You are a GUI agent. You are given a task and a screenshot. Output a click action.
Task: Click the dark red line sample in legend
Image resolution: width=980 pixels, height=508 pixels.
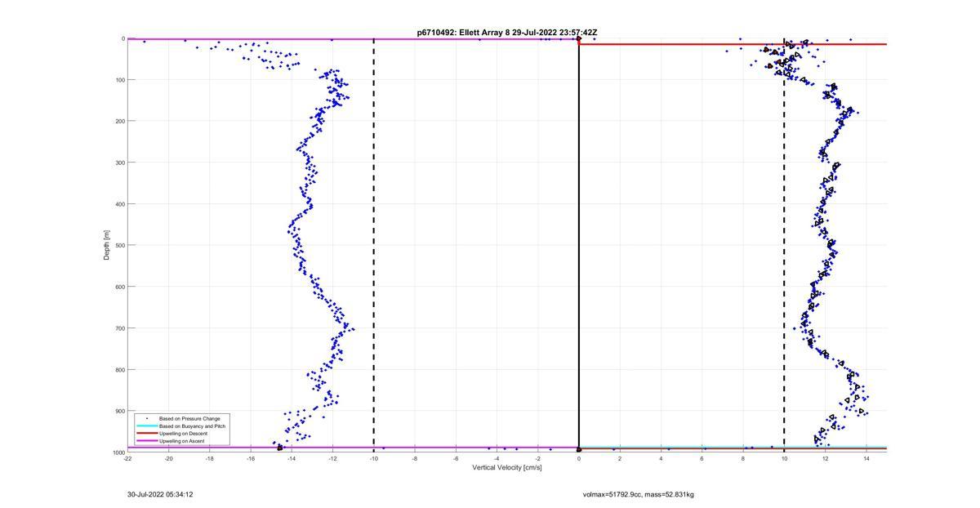click(x=146, y=434)
